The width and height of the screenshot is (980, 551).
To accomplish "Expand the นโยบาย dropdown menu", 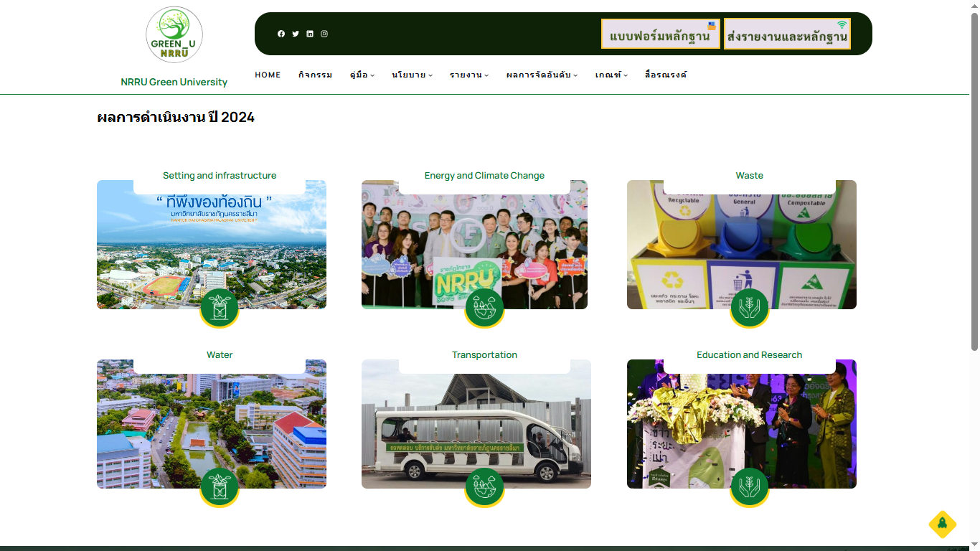I will tap(412, 75).
